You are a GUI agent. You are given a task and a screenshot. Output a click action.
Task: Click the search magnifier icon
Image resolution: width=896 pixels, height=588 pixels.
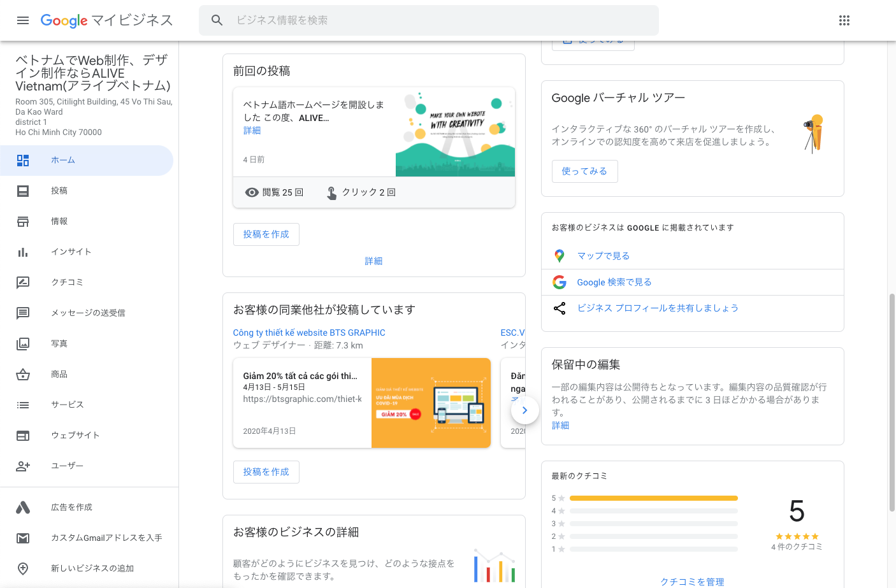[x=217, y=20]
